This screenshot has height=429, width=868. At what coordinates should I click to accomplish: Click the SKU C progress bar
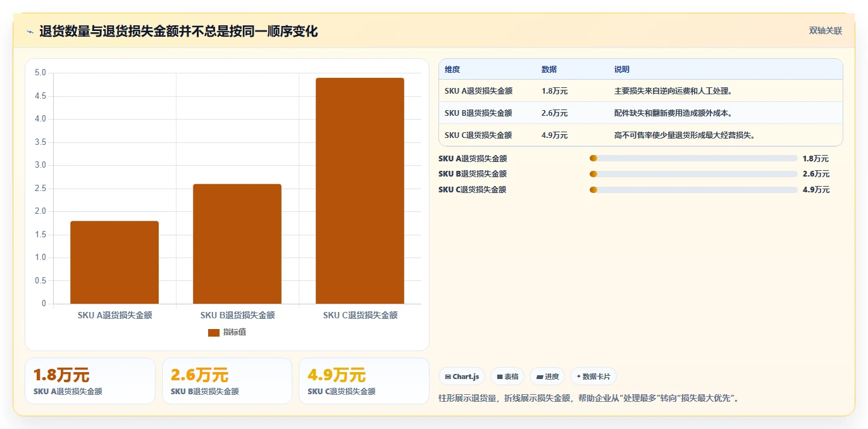pyautogui.click(x=693, y=190)
